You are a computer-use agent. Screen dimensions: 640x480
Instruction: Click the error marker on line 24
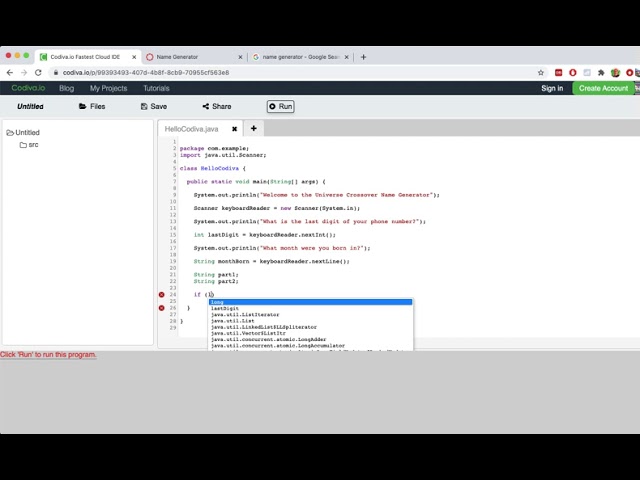162,295
